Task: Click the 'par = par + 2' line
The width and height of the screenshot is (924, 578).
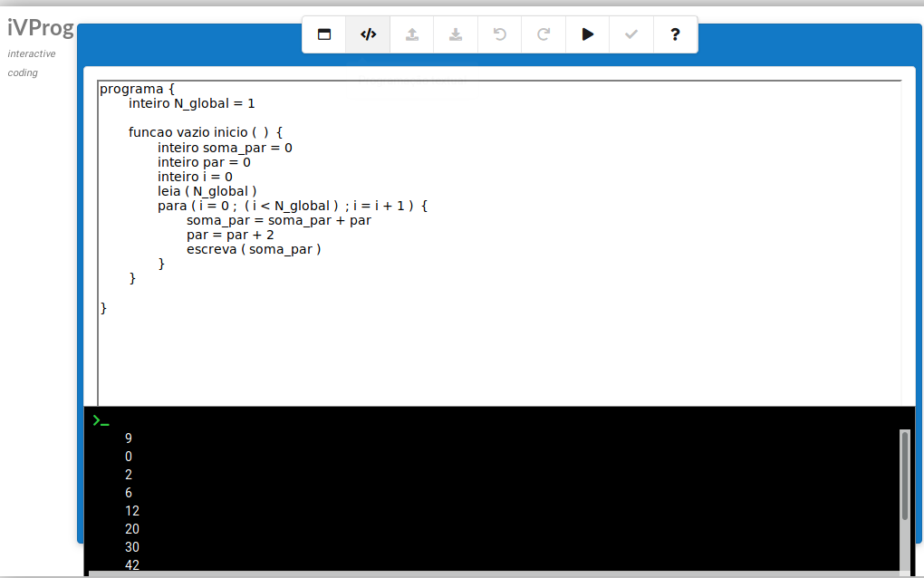Action: point(230,235)
